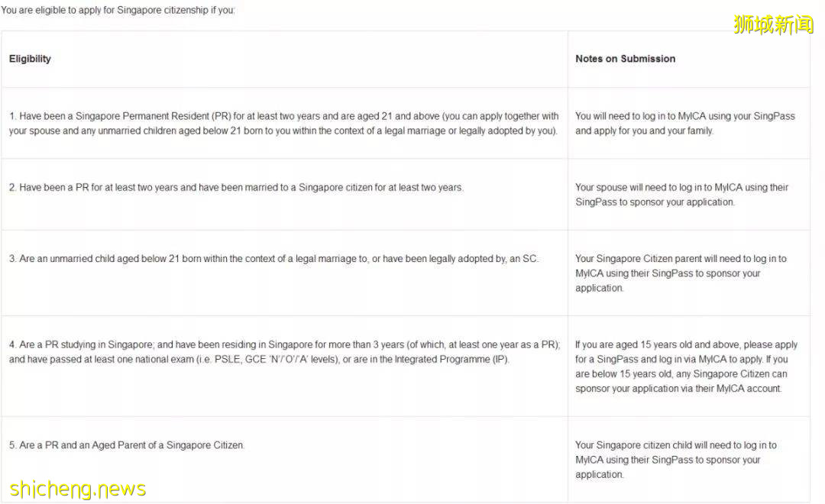Select the Notes on Submission column header
The height and width of the screenshot is (504, 825).
625,59
